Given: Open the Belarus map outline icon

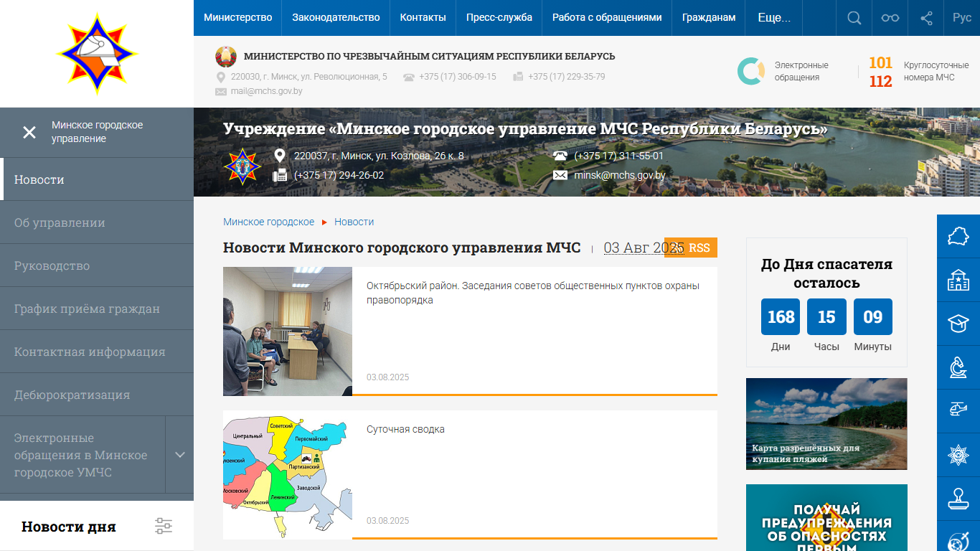Looking at the screenshot, I should coord(958,236).
